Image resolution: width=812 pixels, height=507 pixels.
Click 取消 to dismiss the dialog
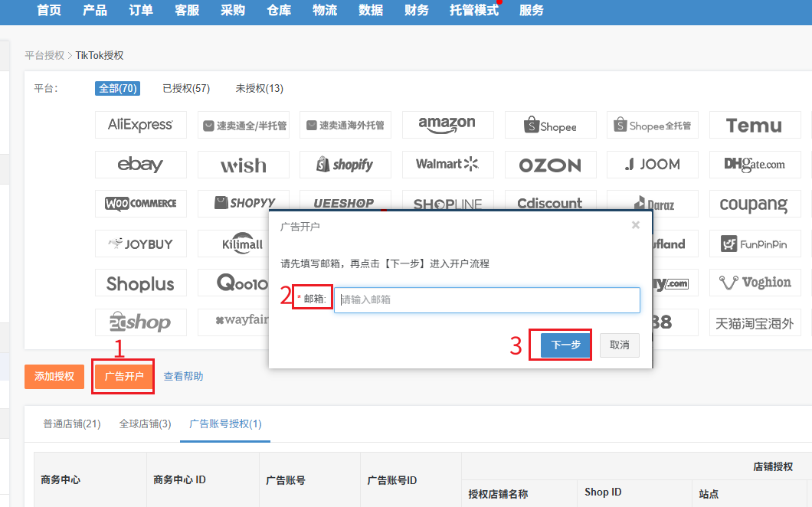[620, 345]
